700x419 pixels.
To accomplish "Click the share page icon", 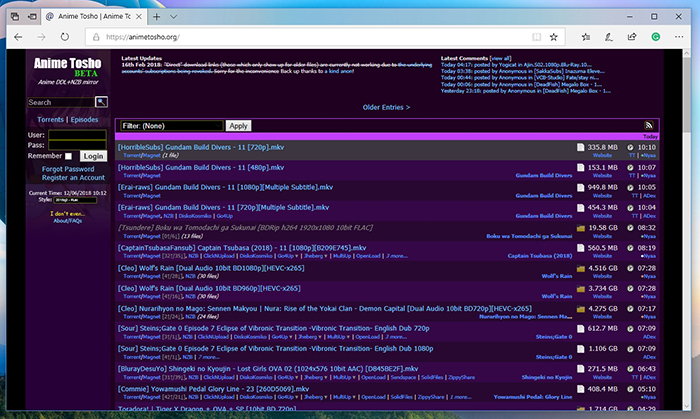I will pos(632,37).
